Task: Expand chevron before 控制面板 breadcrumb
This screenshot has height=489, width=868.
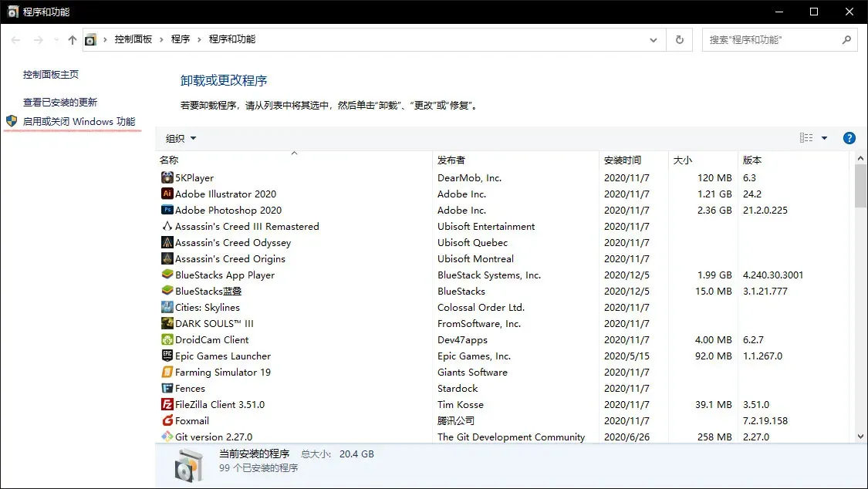Action: click(x=105, y=40)
